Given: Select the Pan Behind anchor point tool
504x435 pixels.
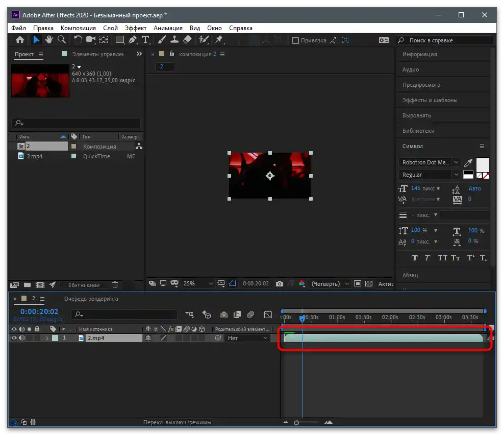Looking at the screenshot, I should pyautogui.click(x=104, y=40).
